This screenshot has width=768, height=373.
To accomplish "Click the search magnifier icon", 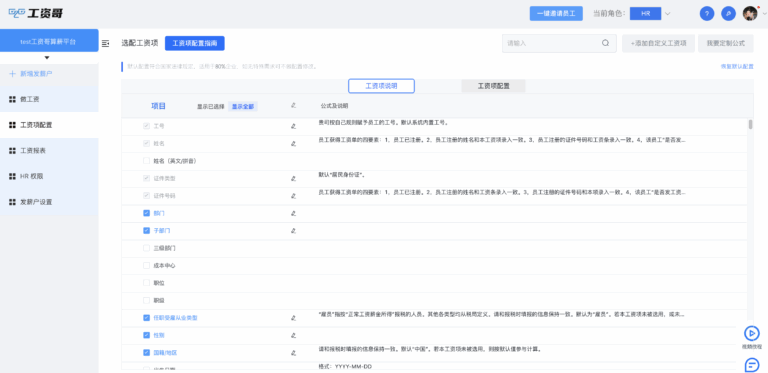I will pyautogui.click(x=605, y=43).
